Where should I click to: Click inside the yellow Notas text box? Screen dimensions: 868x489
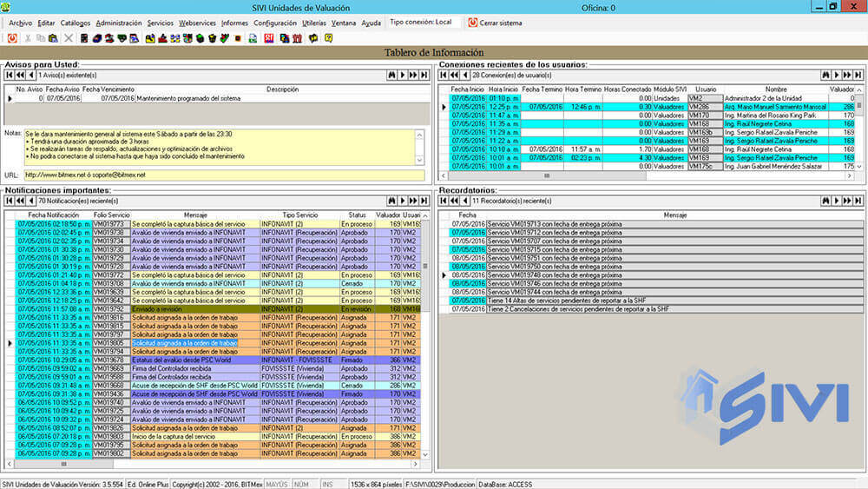pos(219,147)
